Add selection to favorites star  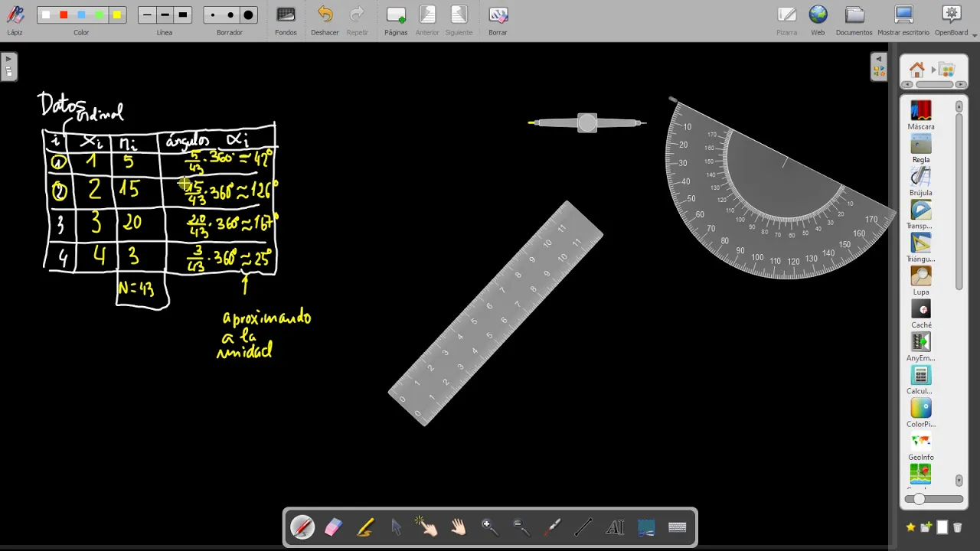tap(910, 527)
